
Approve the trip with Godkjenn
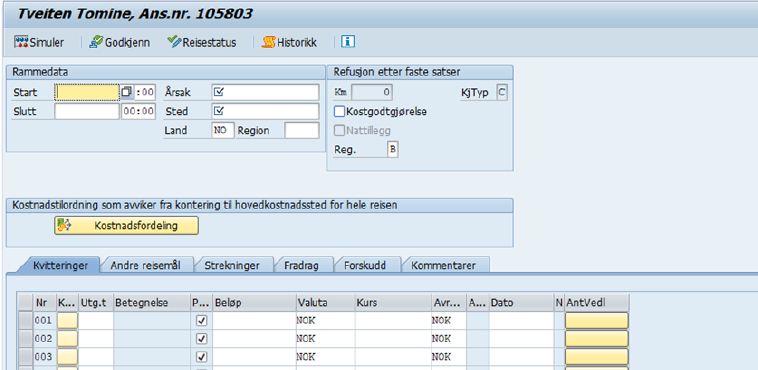coord(119,43)
